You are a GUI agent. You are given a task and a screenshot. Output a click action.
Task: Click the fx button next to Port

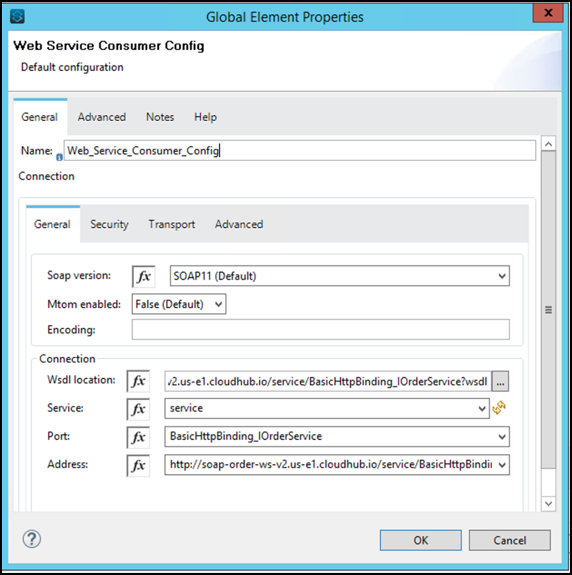pyautogui.click(x=138, y=437)
